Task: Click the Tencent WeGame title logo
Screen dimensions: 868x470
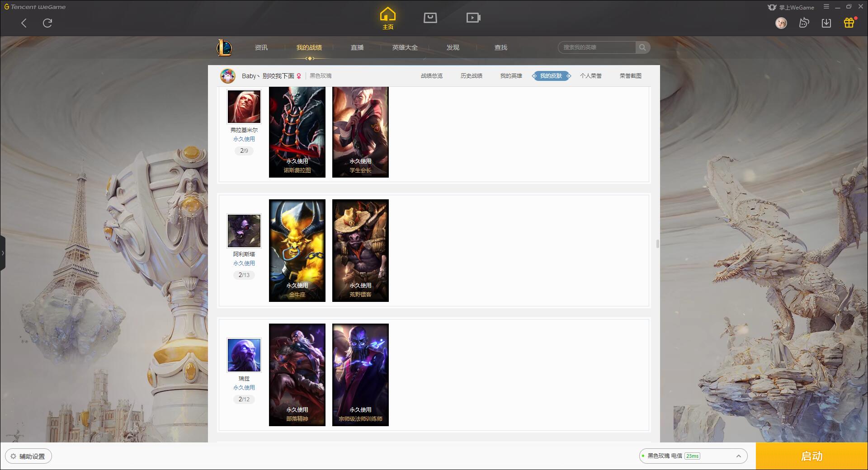Action: coord(35,7)
